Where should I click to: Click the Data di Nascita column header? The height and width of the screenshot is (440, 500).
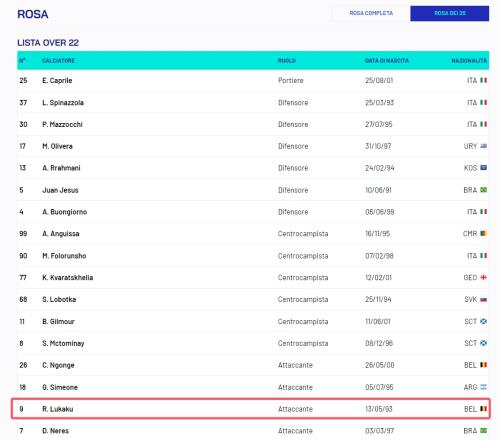(387, 60)
